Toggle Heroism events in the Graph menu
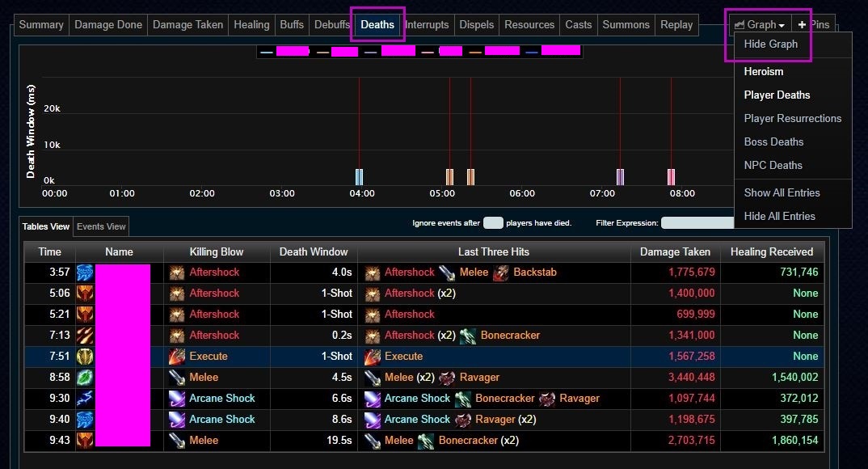The image size is (868, 469). [763, 71]
